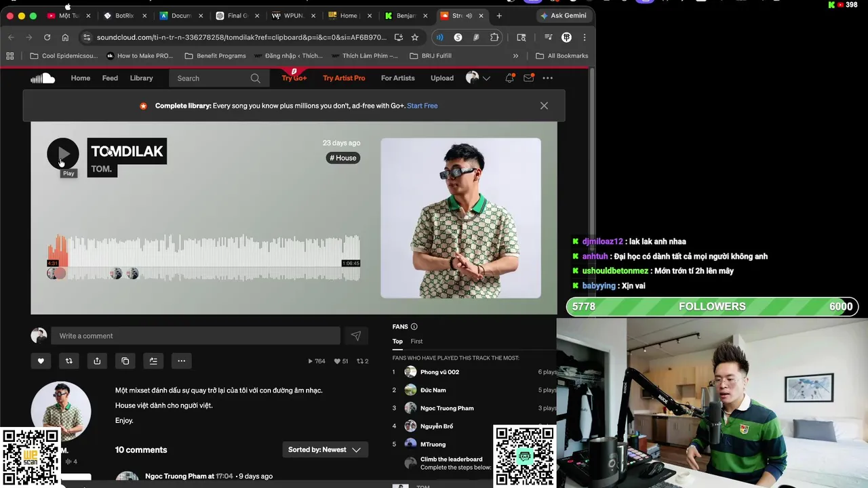Copy the track link using copy icon
Viewport: 868px width, 488px height.
click(x=125, y=361)
